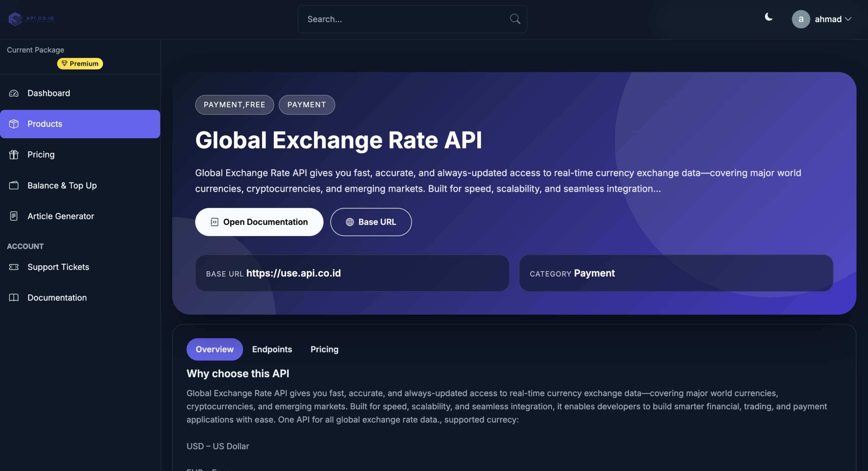Click the Support Tickets ticket icon
This screenshot has width=868, height=471.
pyautogui.click(x=14, y=267)
